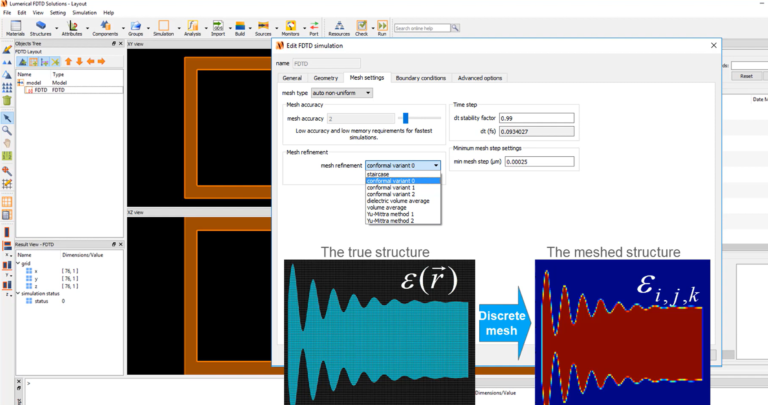Click the orange right arrow in Objects Tree
Screen dimensions: 768x405
pos(101,62)
